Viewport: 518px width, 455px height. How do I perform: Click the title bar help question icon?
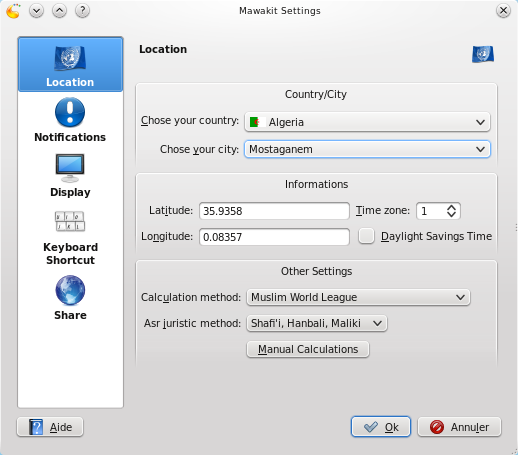pos(82,11)
